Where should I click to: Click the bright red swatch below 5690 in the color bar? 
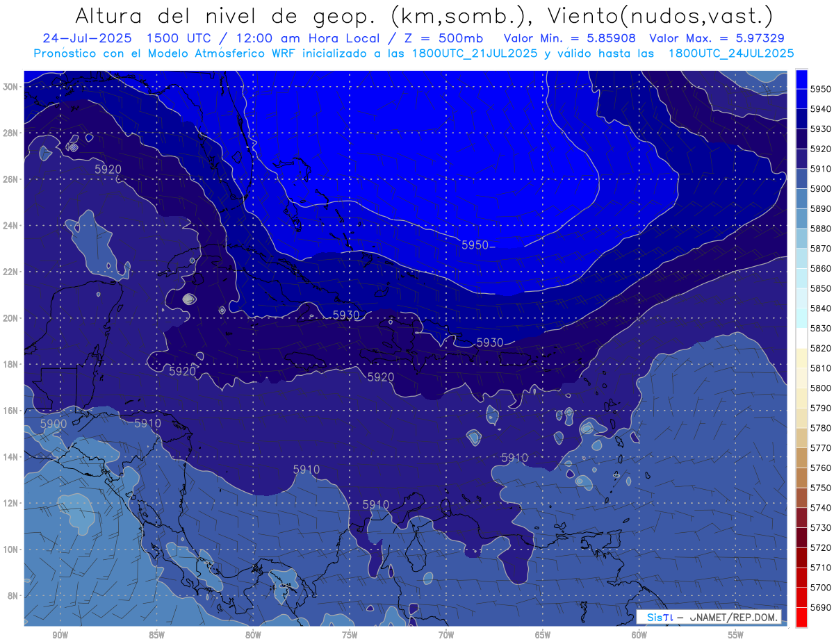point(801,617)
